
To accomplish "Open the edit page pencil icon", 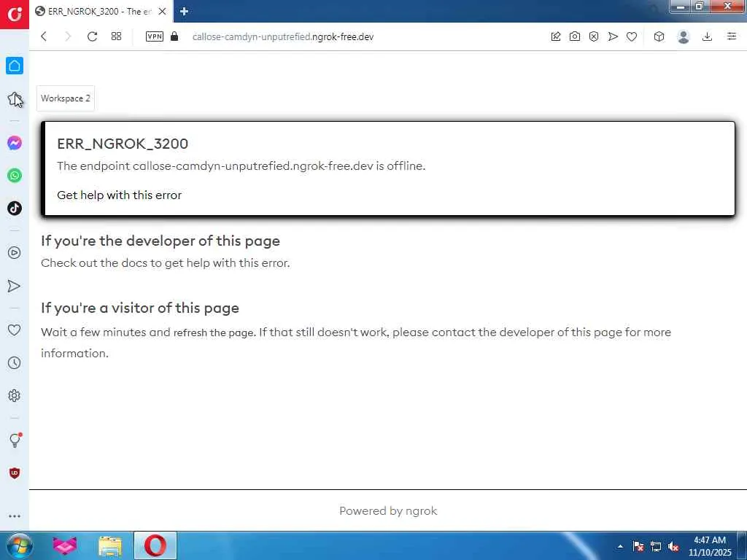I will [555, 36].
